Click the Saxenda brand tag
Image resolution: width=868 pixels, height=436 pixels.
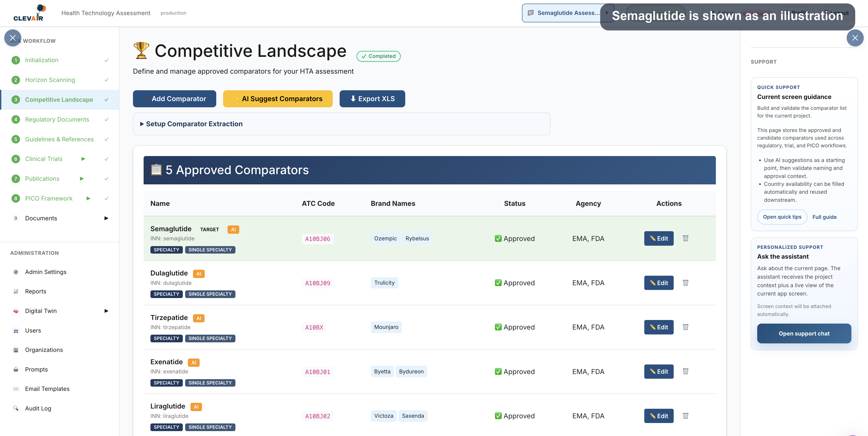coord(413,416)
